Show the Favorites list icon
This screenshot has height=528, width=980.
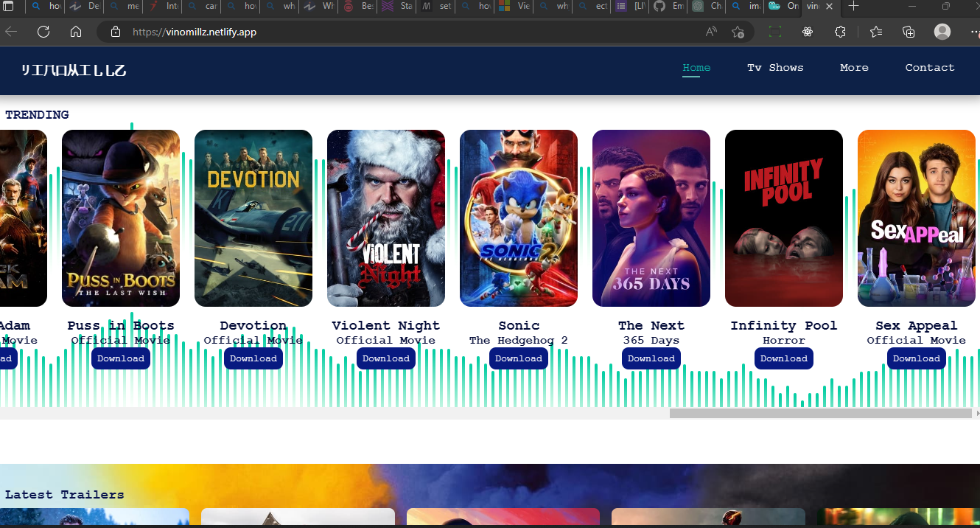(x=875, y=32)
